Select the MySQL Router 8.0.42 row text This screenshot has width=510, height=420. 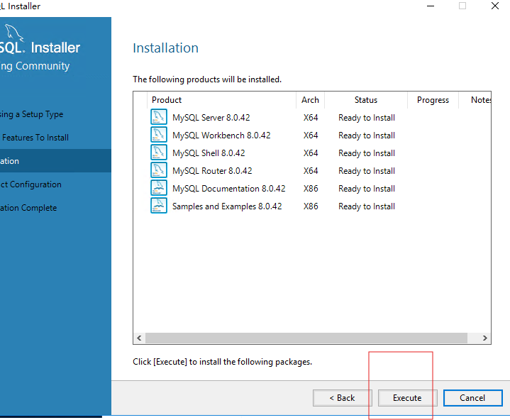coord(212,171)
